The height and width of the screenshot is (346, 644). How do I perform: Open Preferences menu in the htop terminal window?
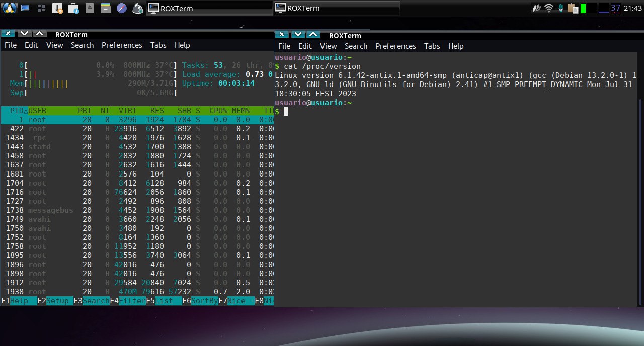[122, 45]
